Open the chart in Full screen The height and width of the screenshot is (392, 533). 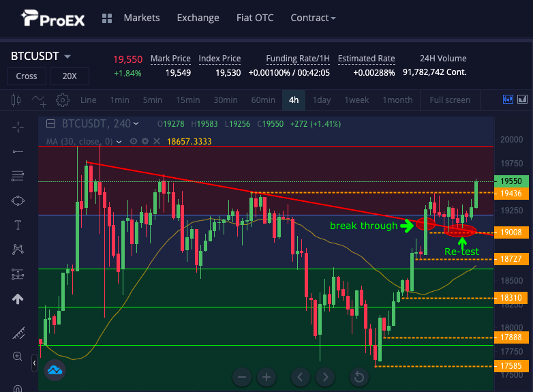click(x=450, y=100)
